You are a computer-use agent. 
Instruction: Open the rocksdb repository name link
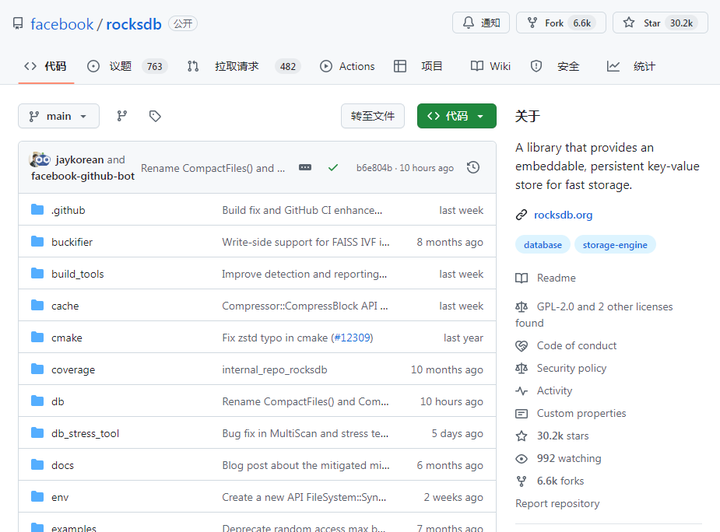tap(134, 24)
